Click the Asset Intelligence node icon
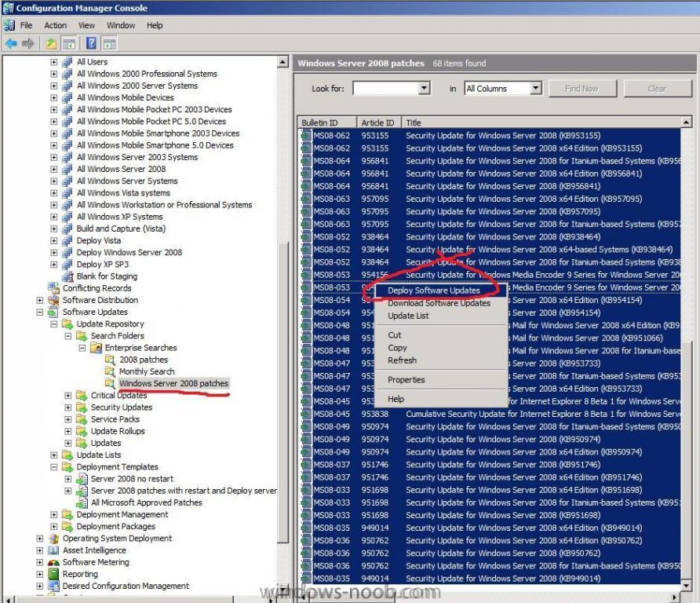 [x=53, y=550]
